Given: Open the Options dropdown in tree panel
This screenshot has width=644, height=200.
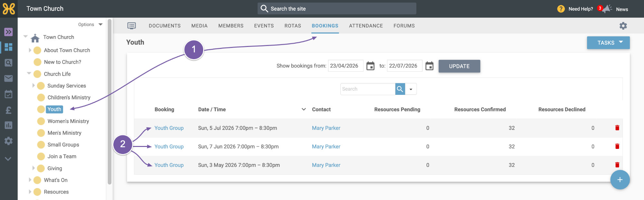Looking at the screenshot, I should click(x=90, y=24).
